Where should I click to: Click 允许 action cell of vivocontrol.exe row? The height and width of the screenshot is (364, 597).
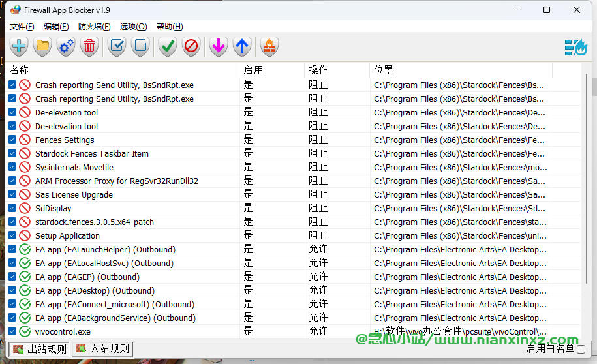(x=318, y=331)
